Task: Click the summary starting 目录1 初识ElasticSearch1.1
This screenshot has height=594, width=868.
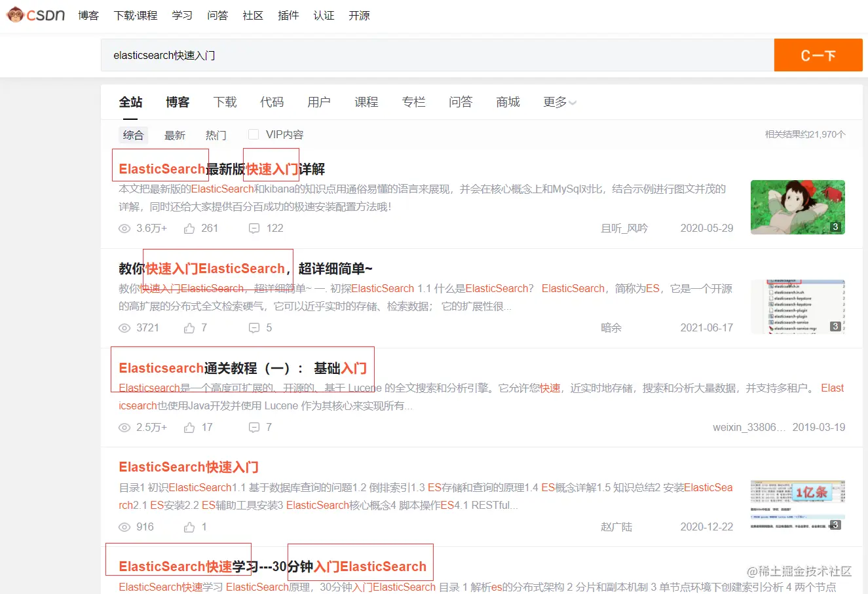Action: 426,496
